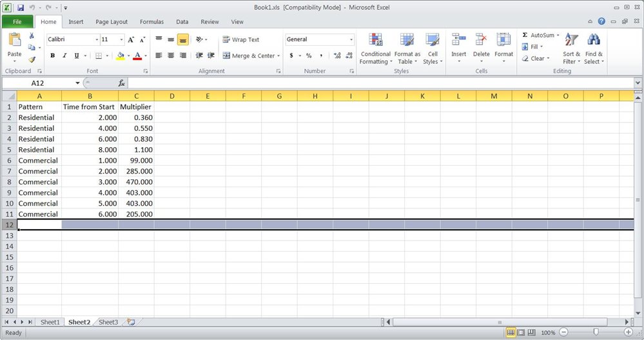Open the font name dropdown
This screenshot has height=340, width=644.
pos(96,39)
